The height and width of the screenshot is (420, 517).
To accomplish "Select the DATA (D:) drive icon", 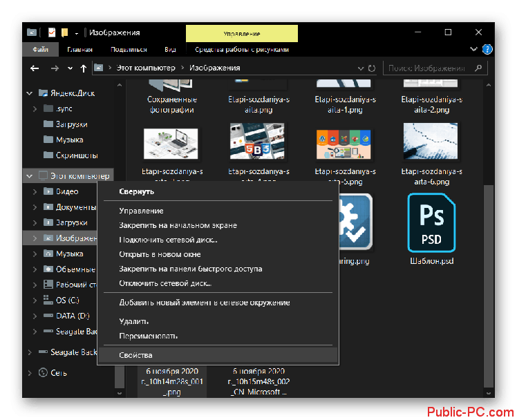I will (x=48, y=316).
